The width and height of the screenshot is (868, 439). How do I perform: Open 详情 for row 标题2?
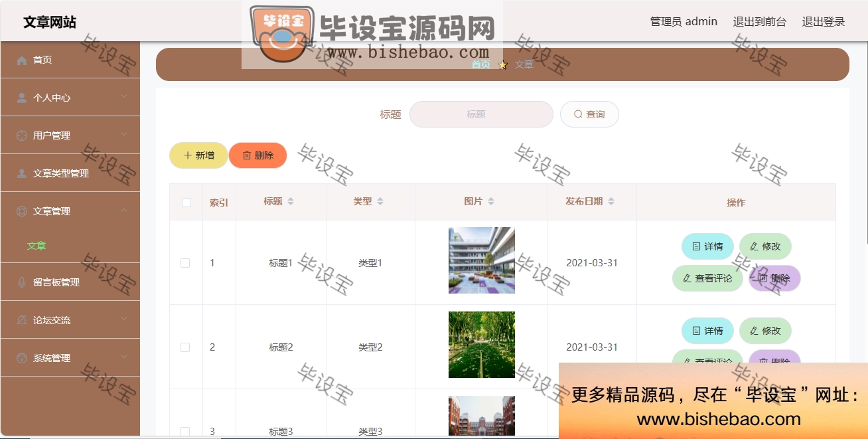tap(707, 331)
